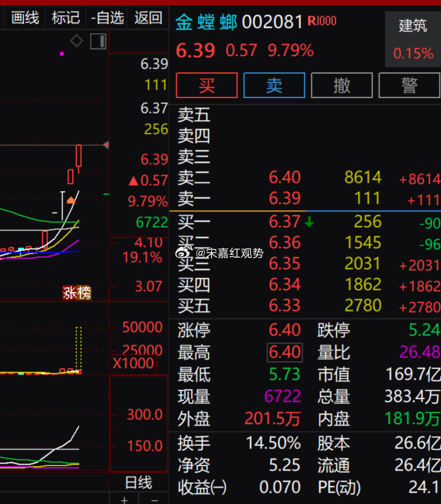Open the 建筑 sector box
Viewport: 441px width, 504px height.
(x=413, y=39)
